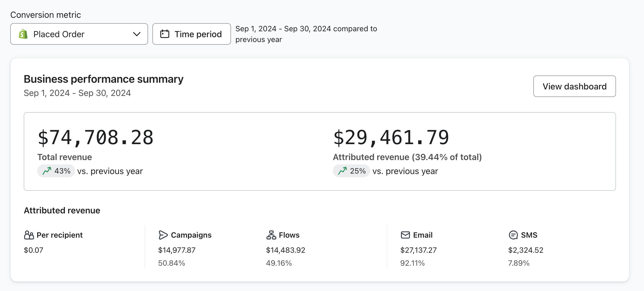
Task: Click the Email envelope icon
Action: tap(405, 235)
